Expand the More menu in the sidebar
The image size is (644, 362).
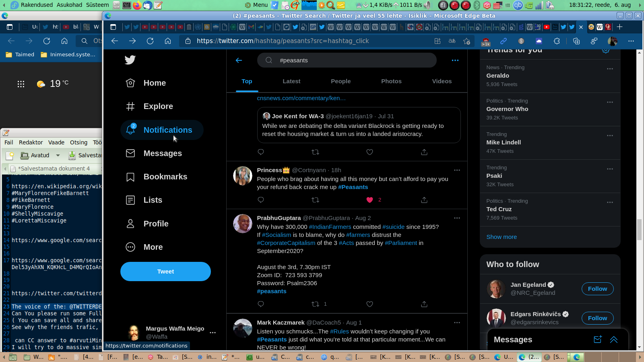[x=144, y=247]
